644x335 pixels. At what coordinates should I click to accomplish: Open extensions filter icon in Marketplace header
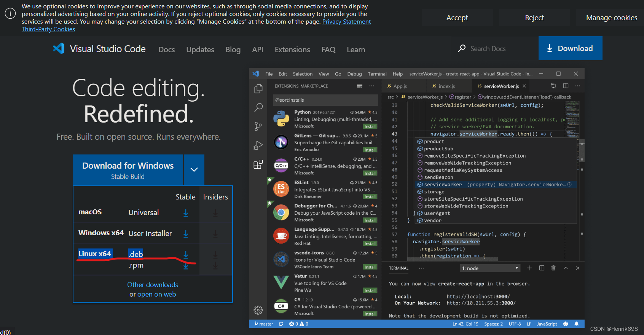click(x=360, y=86)
